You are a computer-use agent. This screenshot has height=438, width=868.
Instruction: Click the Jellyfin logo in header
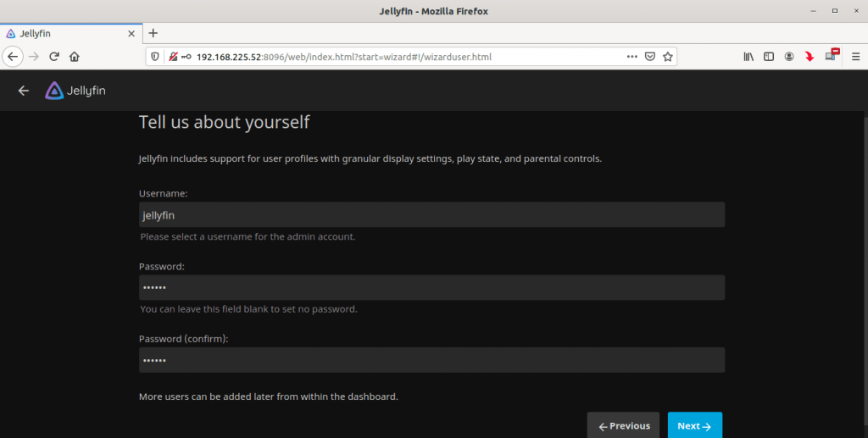tap(75, 91)
